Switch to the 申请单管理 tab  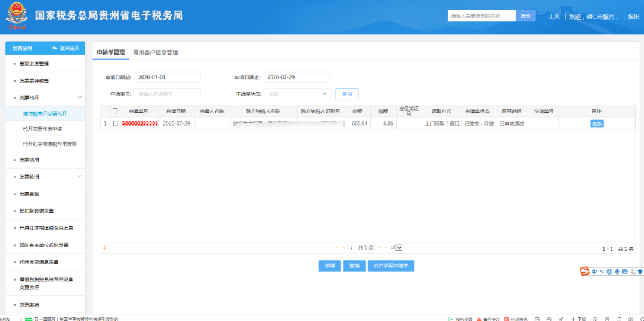111,52
